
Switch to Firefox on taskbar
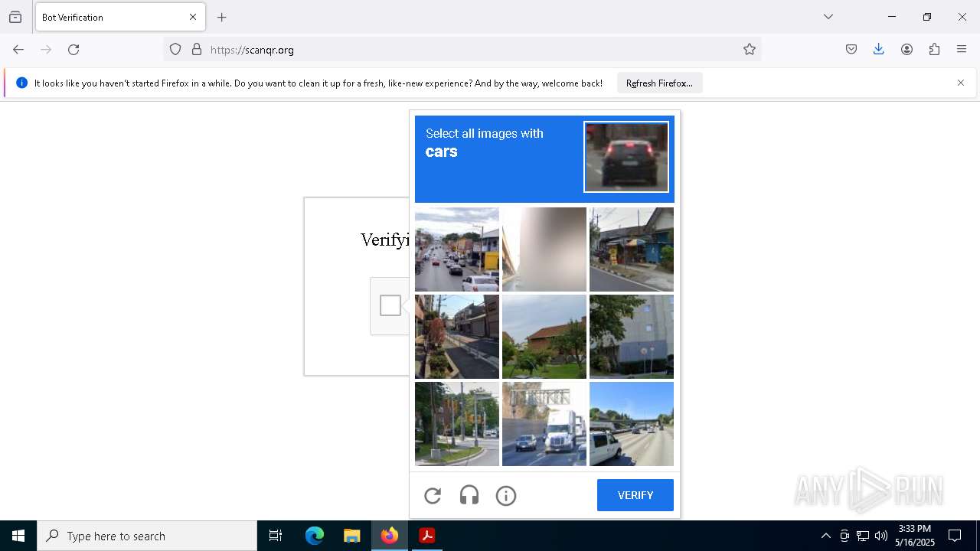point(390,536)
